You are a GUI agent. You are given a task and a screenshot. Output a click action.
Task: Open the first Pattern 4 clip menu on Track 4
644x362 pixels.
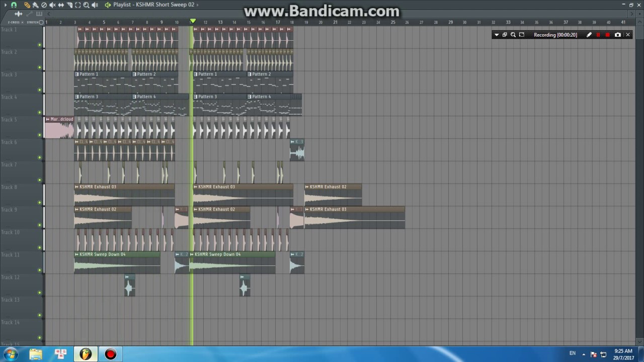pos(134,97)
